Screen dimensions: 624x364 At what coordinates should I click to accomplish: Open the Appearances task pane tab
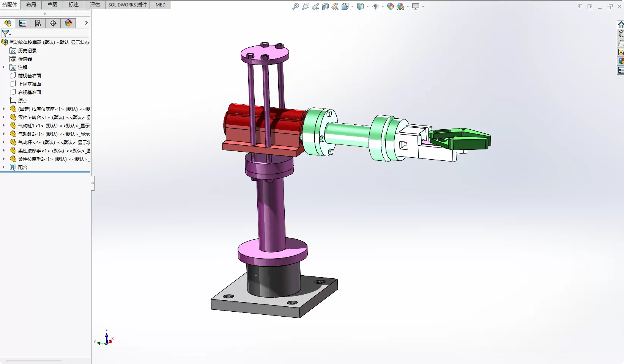(621, 61)
